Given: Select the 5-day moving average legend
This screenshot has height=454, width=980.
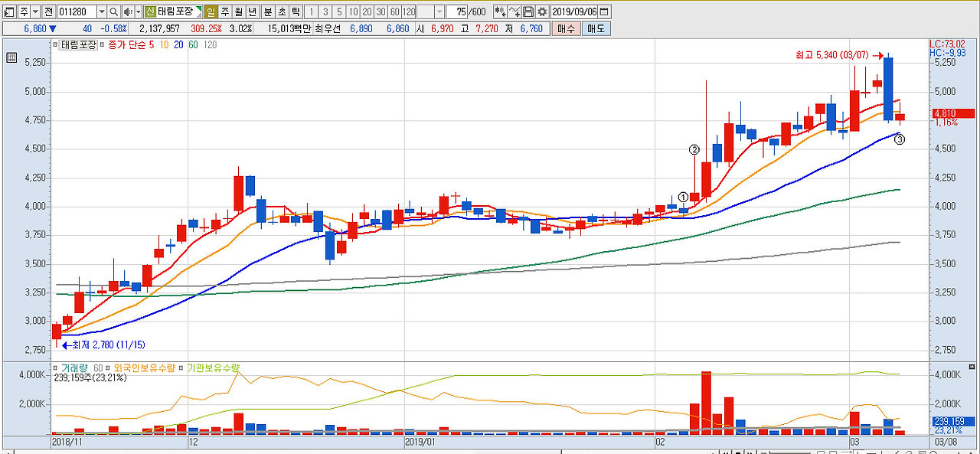Looking at the screenshot, I should coord(152,45).
